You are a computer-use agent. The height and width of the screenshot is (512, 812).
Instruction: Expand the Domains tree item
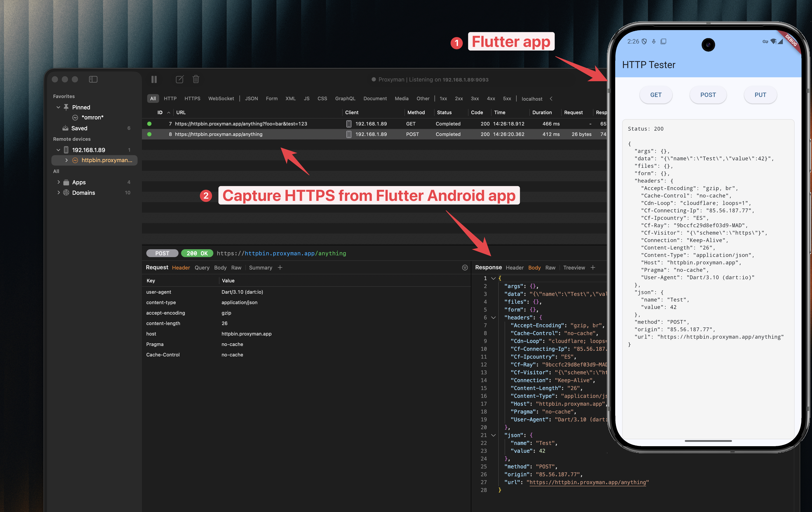tap(59, 193)
